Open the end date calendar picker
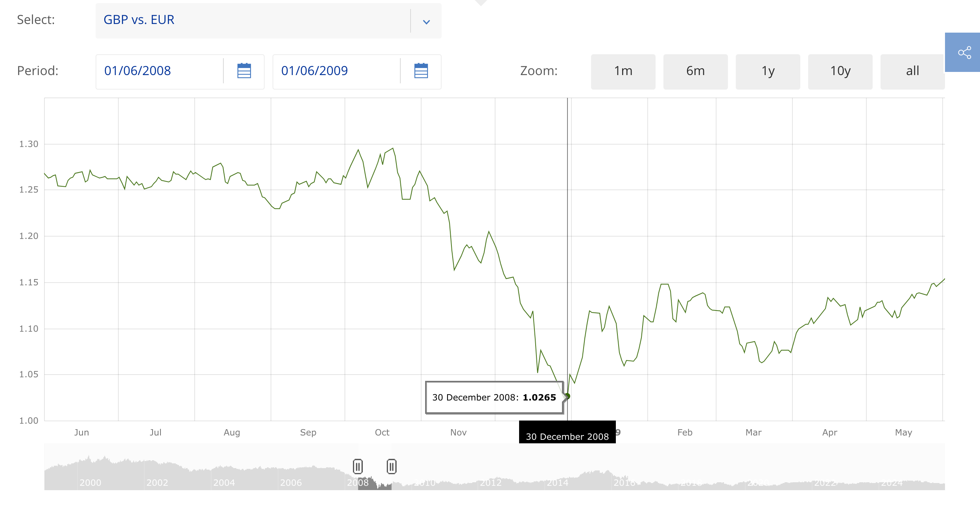 421,71
